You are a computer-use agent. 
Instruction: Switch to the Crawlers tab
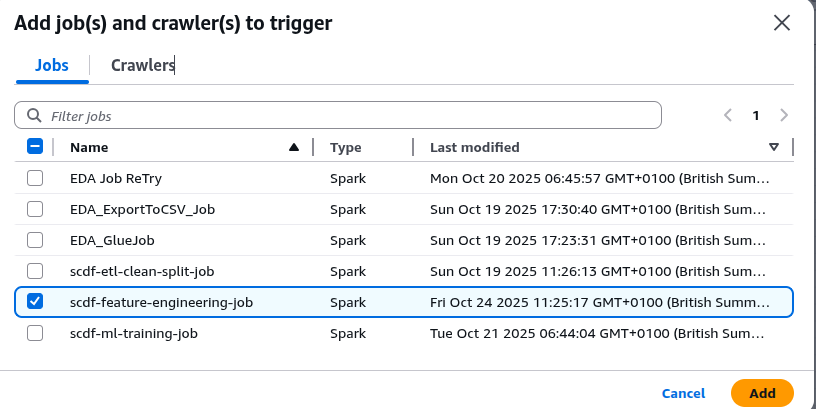pyautogui.click(x=143, y=65)
